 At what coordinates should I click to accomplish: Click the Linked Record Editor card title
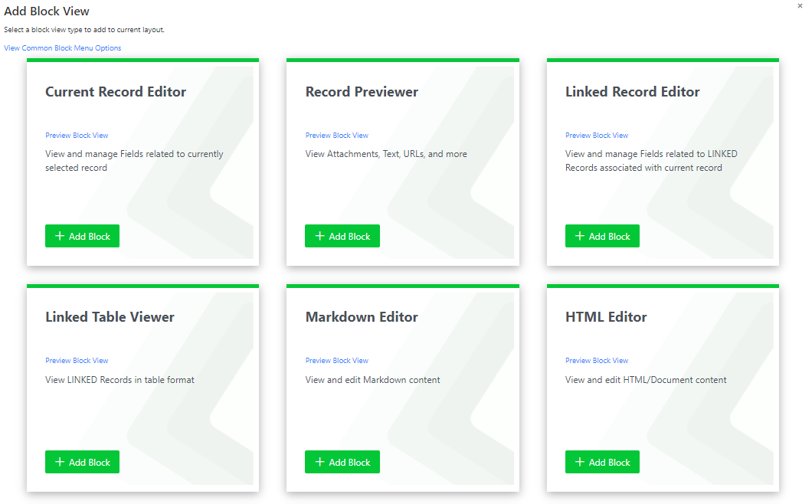633,92
